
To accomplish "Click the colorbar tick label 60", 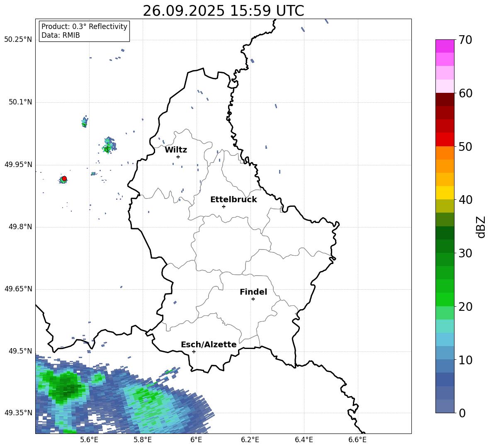I will pyautogui.click(x=465, y=93).
